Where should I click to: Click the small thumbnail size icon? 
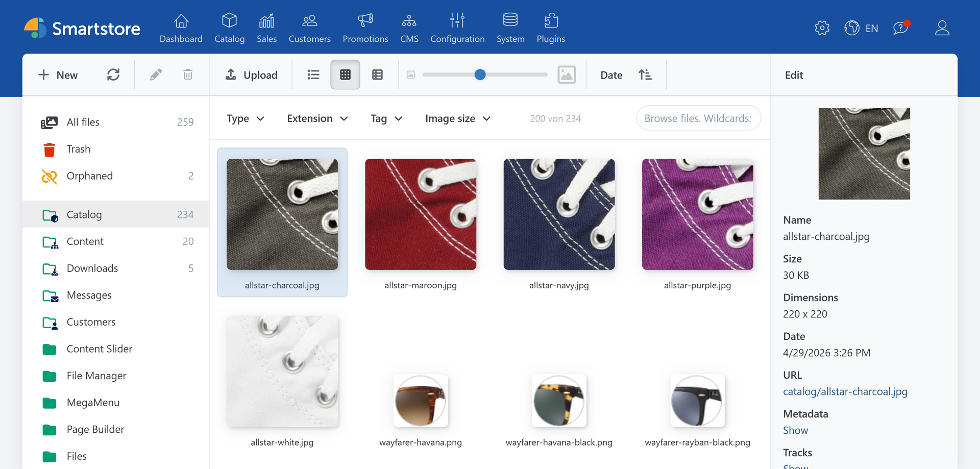tap(411, 75)
